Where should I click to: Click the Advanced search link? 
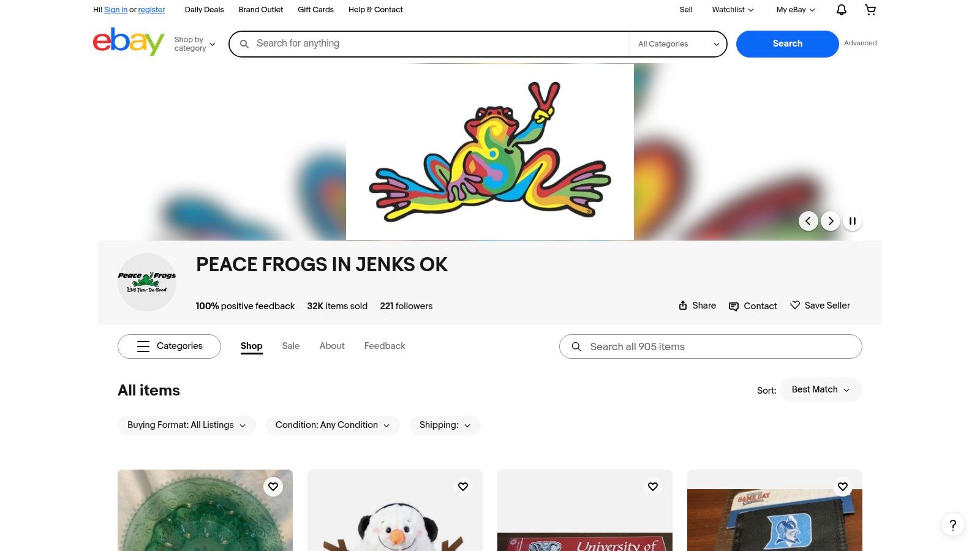point(860,43)
